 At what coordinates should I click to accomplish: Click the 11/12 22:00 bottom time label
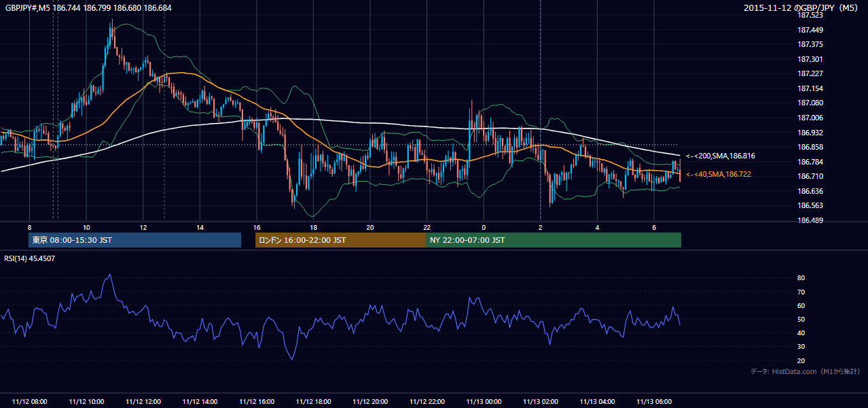coord(427,402)
